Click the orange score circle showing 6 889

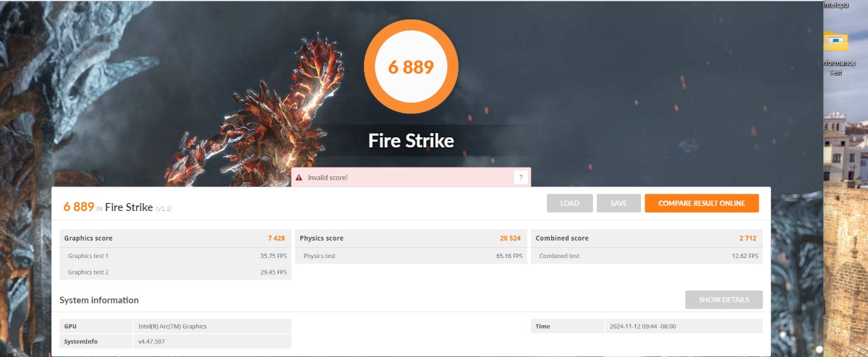410,67
